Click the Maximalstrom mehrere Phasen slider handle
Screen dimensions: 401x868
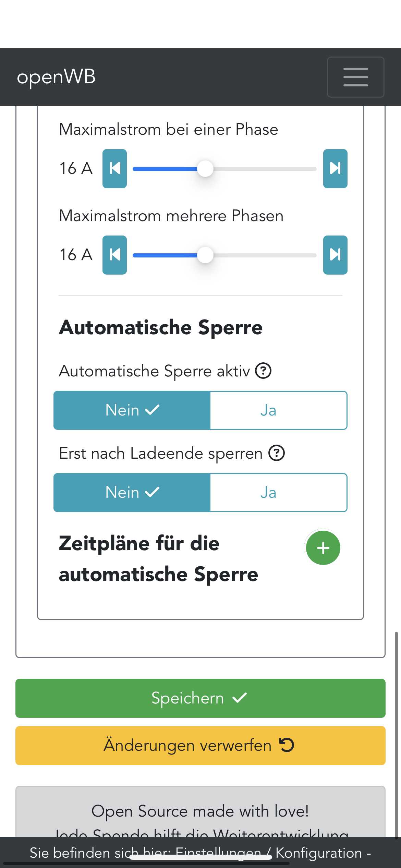tap(205, 255)
